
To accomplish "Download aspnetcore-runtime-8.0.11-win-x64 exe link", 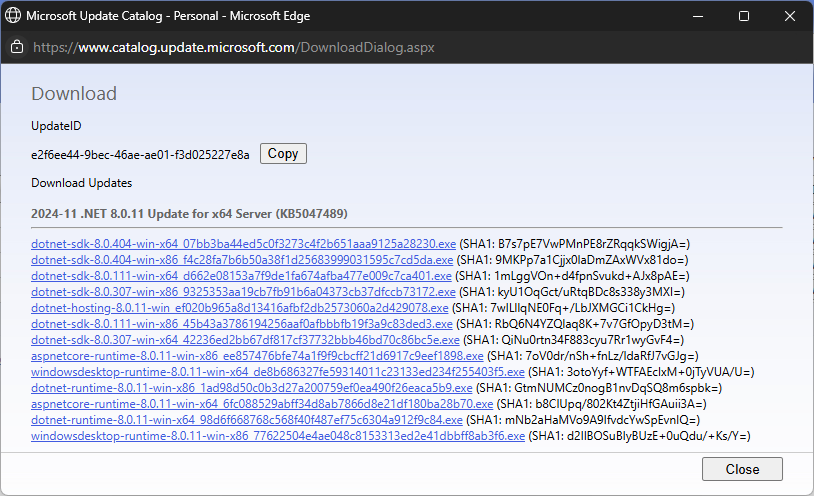I will [262, 404].
